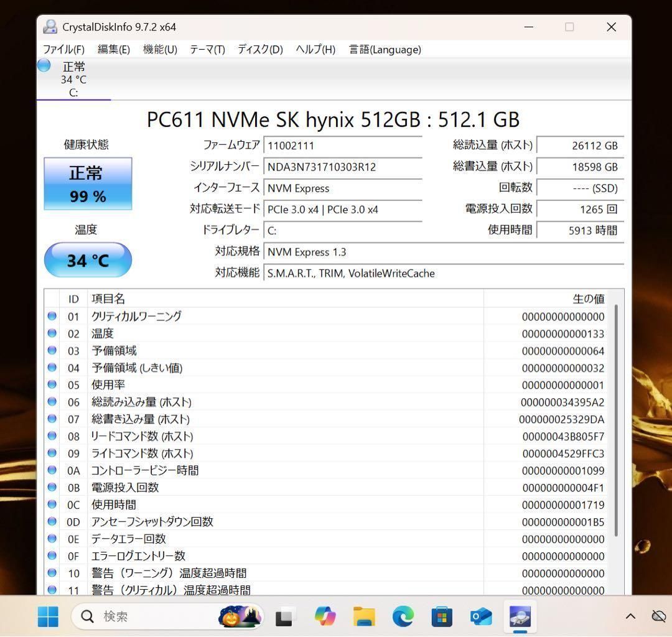Click the 34 °C temperature gauge button
Screen dimensions: 672x637
(x=88, y=261)
